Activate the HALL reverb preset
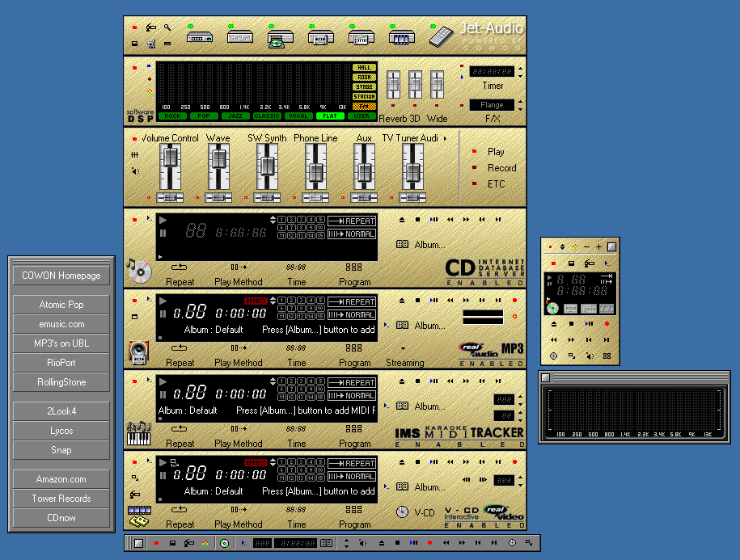 coord(363,68)
